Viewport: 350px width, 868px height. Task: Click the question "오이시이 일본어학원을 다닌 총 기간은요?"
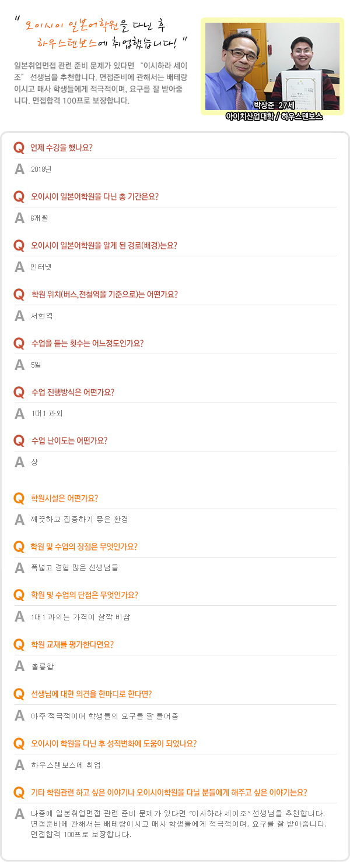click(94, 196)
